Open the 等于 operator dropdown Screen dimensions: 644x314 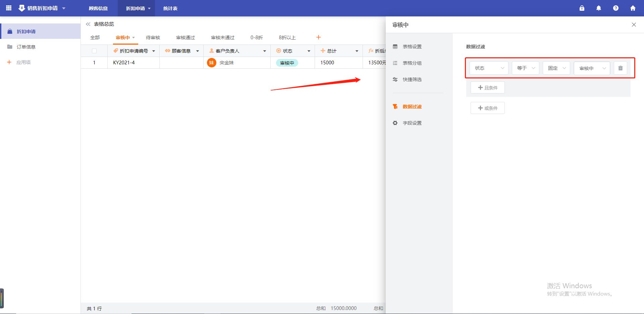[x=525, y=68]
